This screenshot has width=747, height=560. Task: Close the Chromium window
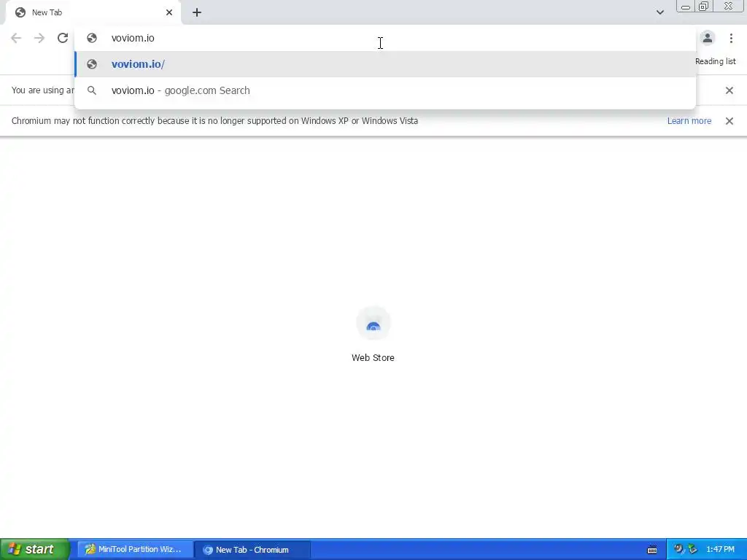[729, 6]
